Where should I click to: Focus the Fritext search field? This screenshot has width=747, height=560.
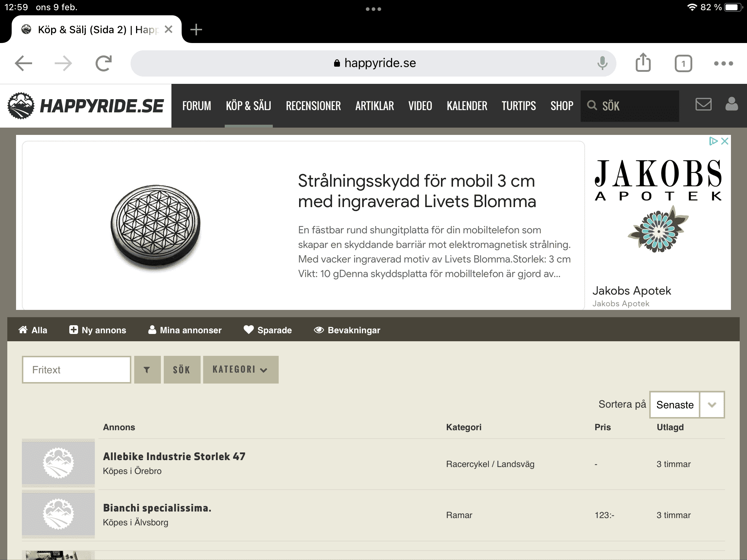pyautogui.click(x=77, y=370)
